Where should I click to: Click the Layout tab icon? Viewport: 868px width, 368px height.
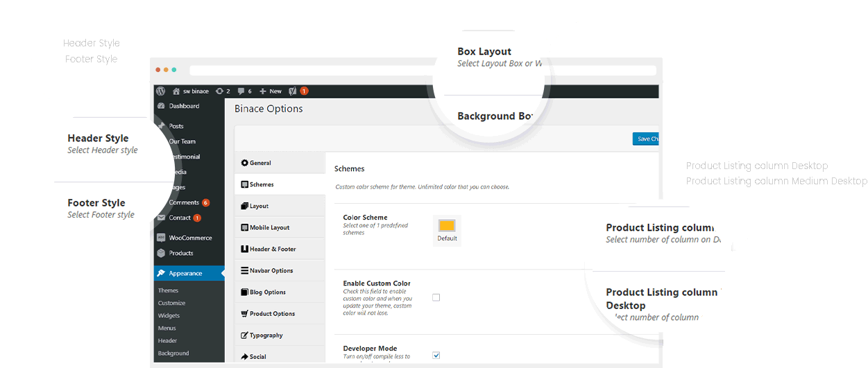[244, 206]
